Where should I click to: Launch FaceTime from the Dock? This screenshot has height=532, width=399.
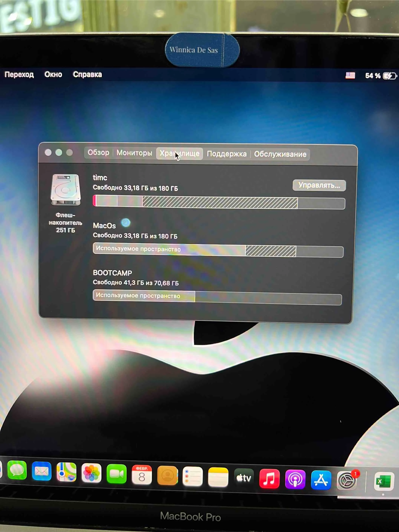tap(117, 474)
